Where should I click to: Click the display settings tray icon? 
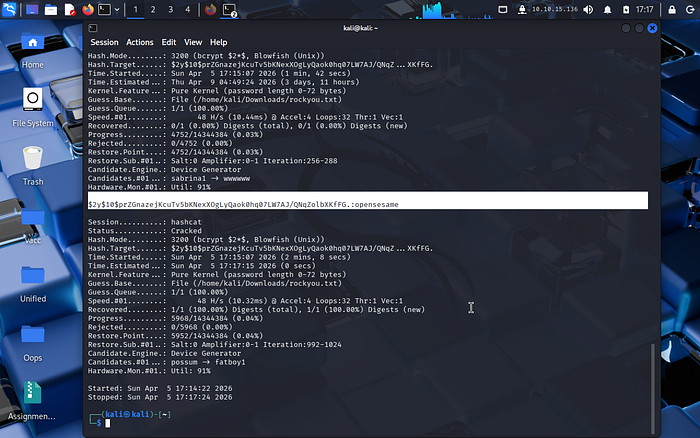503,9
